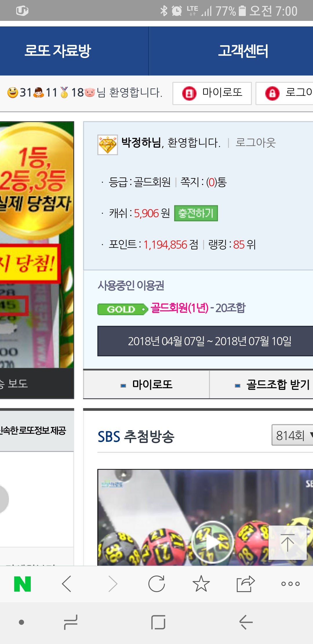Open the 마이로또 button with red icon
The height and width of the screenshot is (644, 313).
click(212, 93)
